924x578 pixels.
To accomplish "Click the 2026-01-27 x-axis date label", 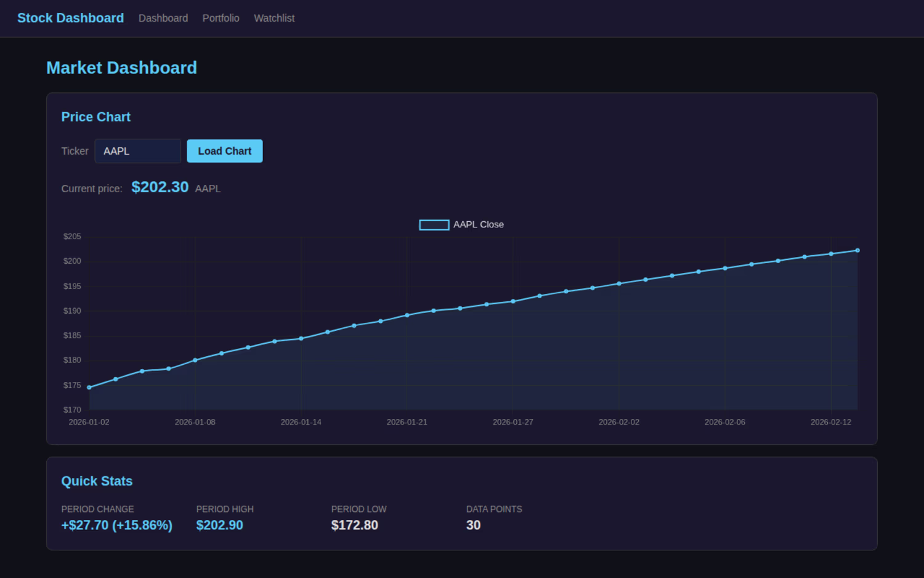I will [x=513, y=422].
